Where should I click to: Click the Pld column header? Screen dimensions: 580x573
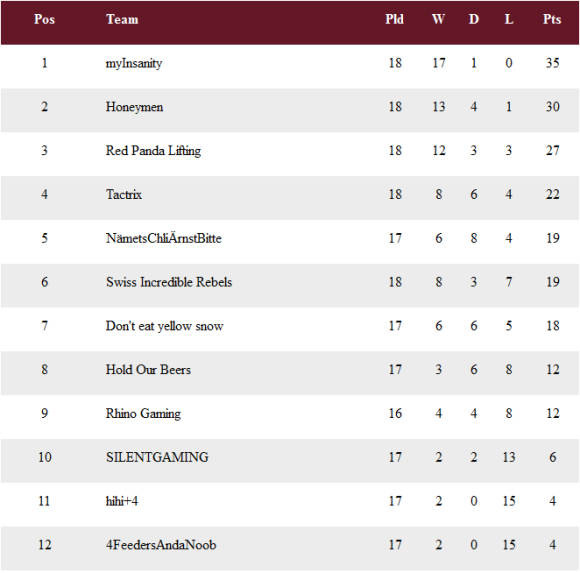pos(394,19)
